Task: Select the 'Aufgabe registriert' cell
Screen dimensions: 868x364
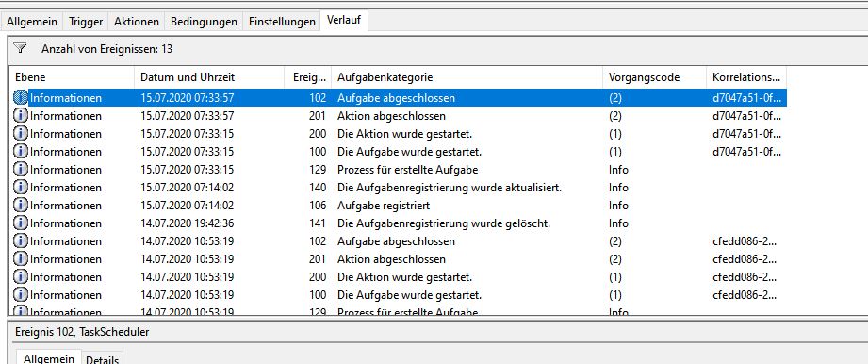Action: click(384, 206)
